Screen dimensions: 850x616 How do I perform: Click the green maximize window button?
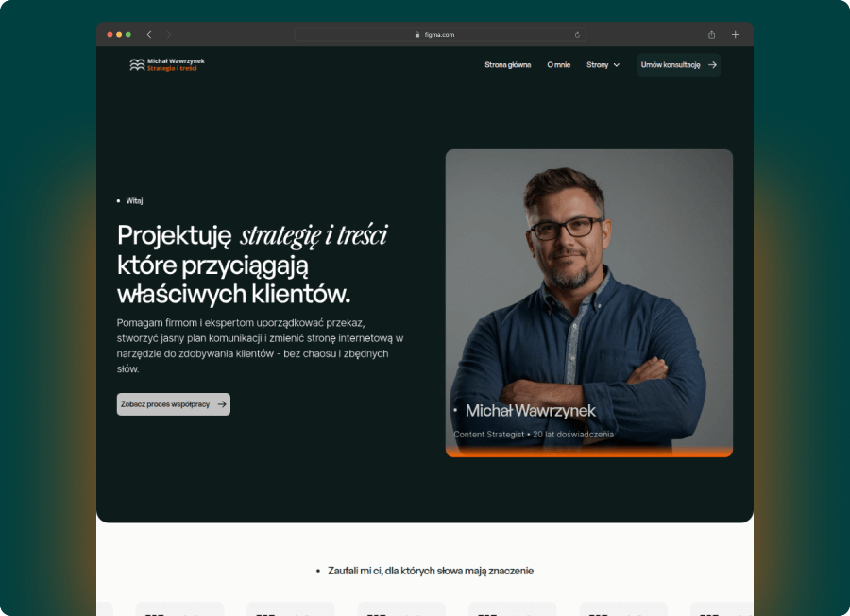coord(128,35)
